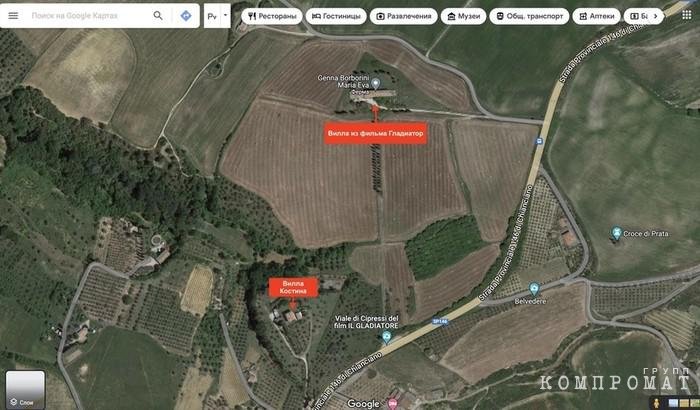Filter by Рестораны category

[272, 16]
